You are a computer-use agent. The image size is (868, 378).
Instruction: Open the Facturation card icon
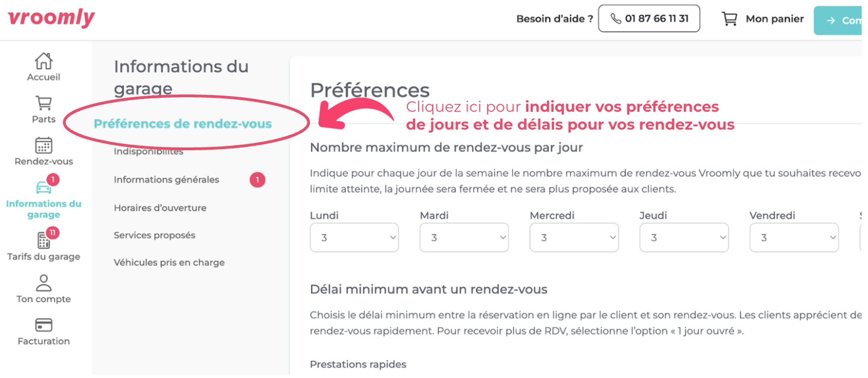[43, 325]
